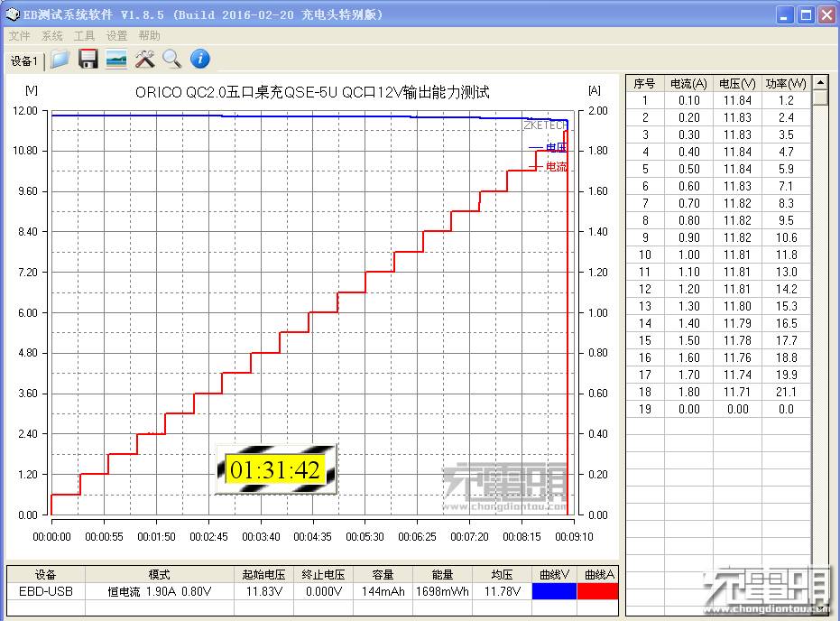Click the 功率(W) column header
The width and height of the screenshot is (840, 621).
coord(786,84)
